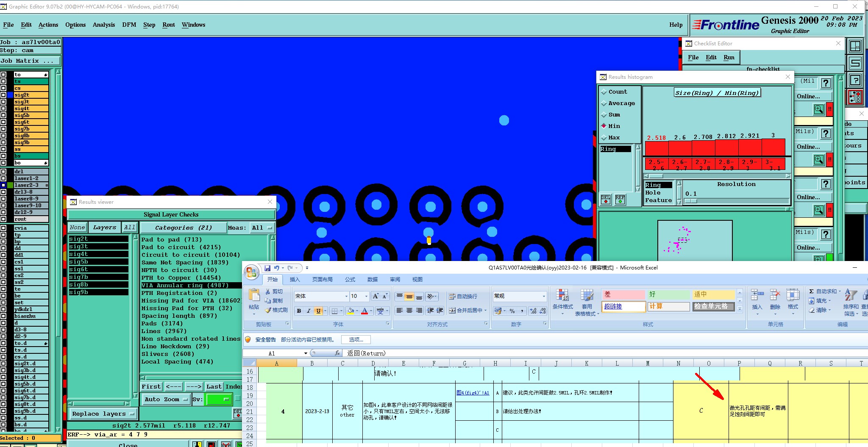Select the Min radio option
Viewport: 868px width, 447px height.
click(604, 126)
